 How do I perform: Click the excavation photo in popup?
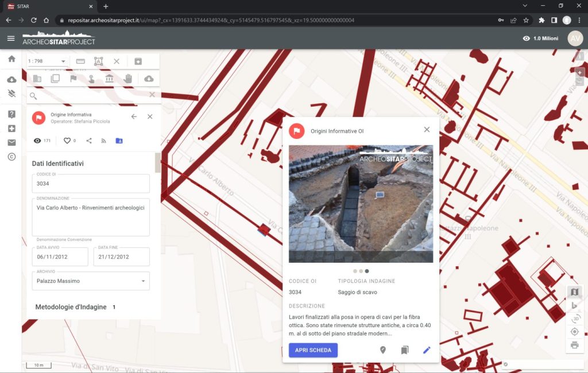pyautogui.click(x=361, y=204)
